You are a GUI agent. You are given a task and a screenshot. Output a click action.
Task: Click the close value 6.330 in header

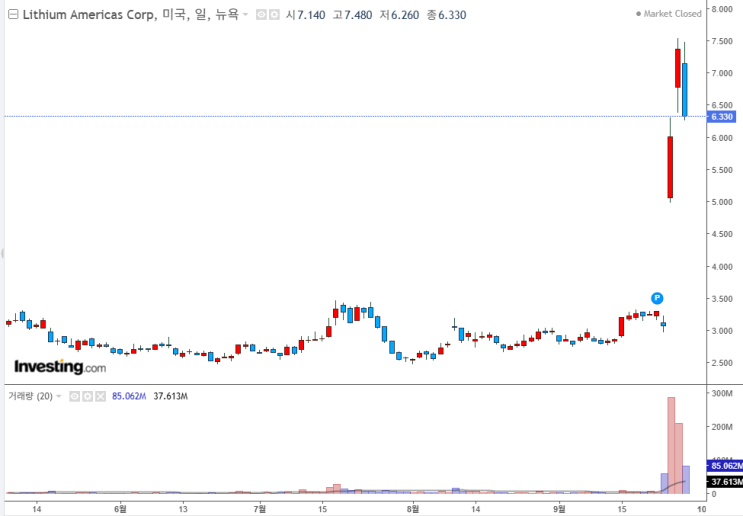tap(452, 15)
